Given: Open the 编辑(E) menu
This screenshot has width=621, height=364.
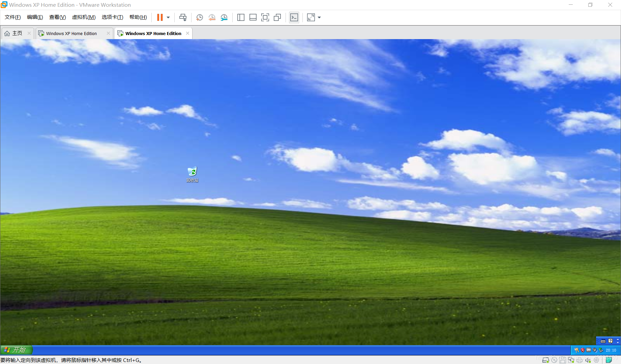Looking at the screenshot, I should coord(35,17).
